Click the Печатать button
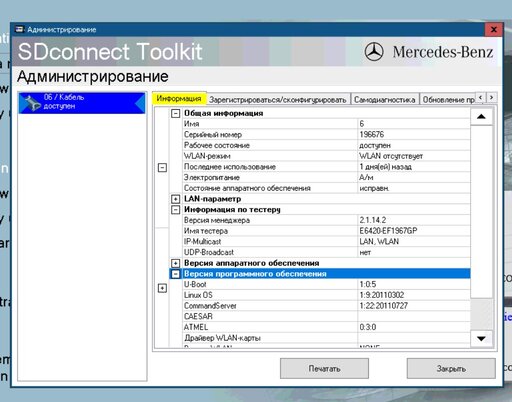The height and width of the screenshot is (402, 512). (x=324, y=369)
